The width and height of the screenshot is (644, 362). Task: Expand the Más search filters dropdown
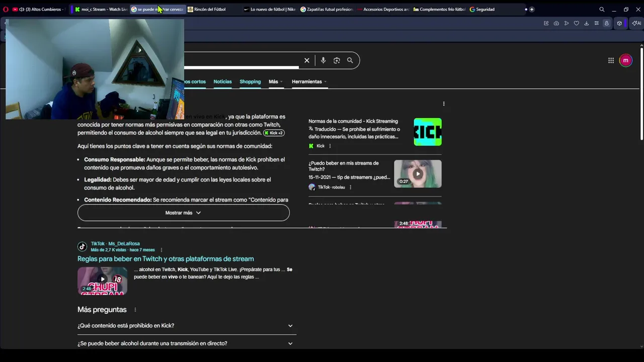(x=275, y=81)
